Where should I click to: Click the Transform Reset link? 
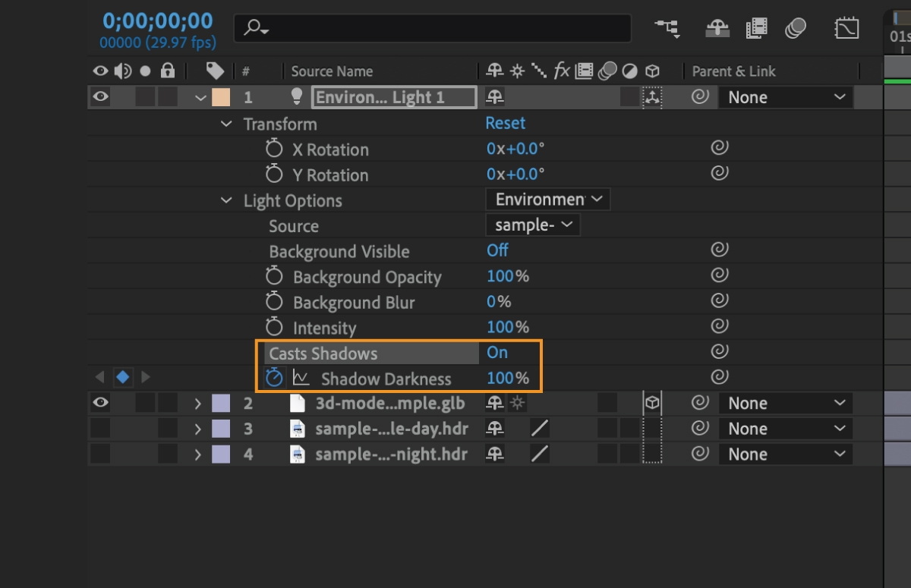[x=506, y=123]
